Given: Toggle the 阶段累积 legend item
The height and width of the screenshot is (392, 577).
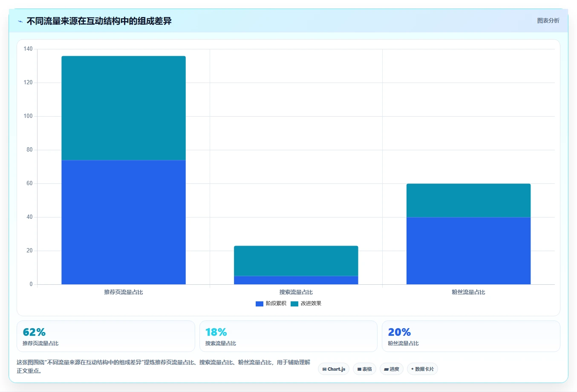Looking at the screenshot, I should tap(271, 303).
